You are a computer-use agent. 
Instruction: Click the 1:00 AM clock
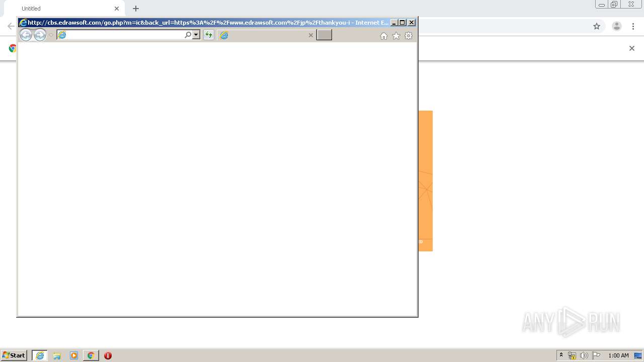(x=618, y=355)
